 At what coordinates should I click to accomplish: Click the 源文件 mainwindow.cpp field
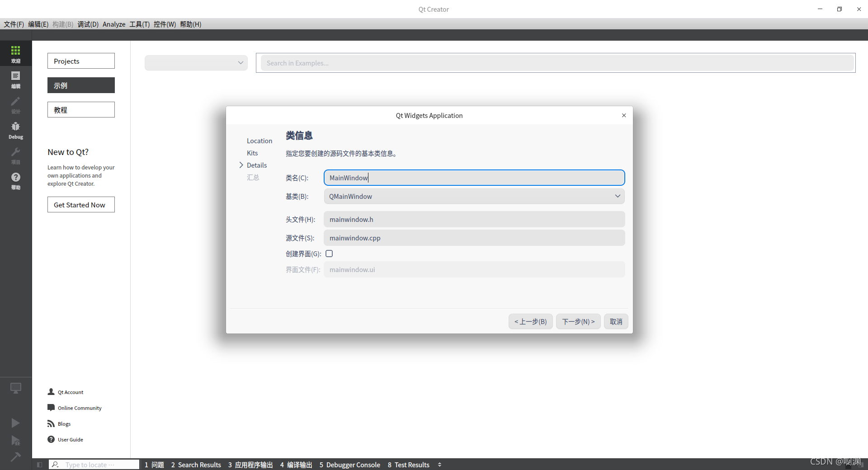(474, 238)
